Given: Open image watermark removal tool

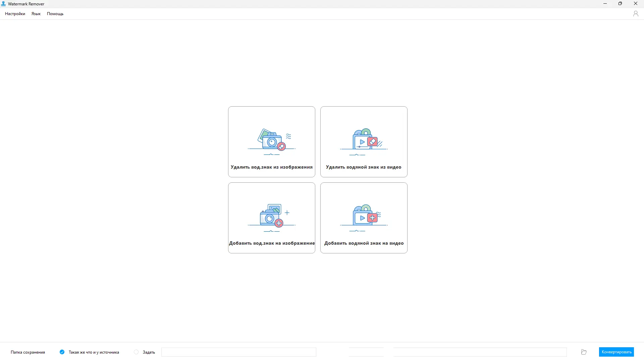Looking at the screenshot, I should 271,141.
